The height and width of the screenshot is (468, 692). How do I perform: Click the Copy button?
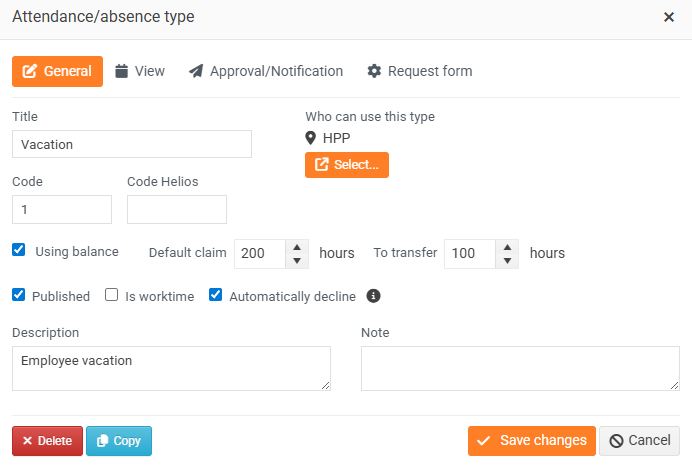(x=119, y=441)
